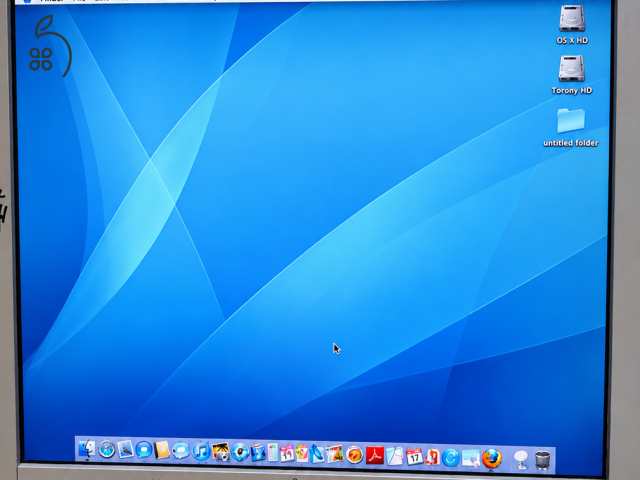Open Finder from the Dock

[87, 449]
